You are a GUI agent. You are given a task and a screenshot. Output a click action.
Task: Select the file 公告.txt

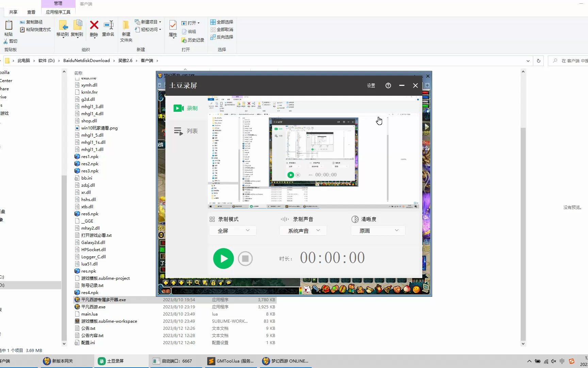(x=88, y=328)
